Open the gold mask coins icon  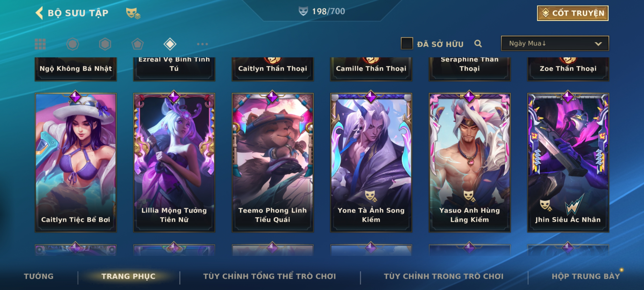point(133,13)
